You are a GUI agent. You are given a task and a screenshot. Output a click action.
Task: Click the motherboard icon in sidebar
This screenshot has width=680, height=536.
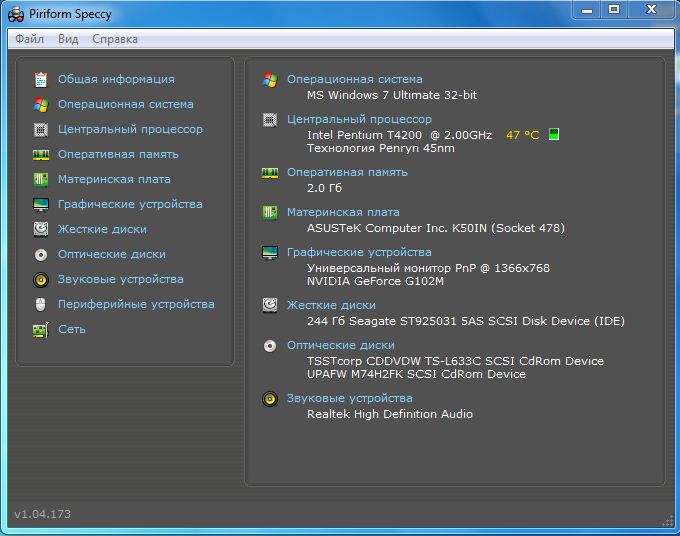(x=40, y=179)
